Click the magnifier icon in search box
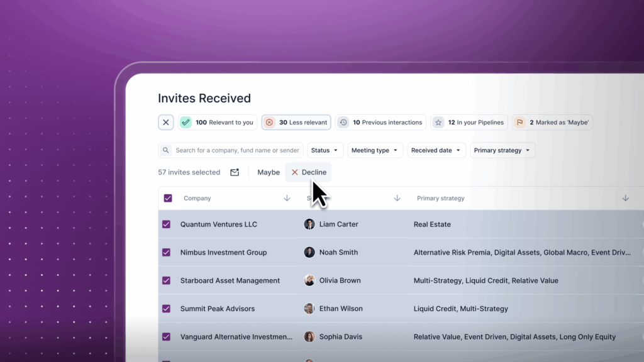Image resolution: width=644 pixels, height=362 pixels. coord(166,150)
